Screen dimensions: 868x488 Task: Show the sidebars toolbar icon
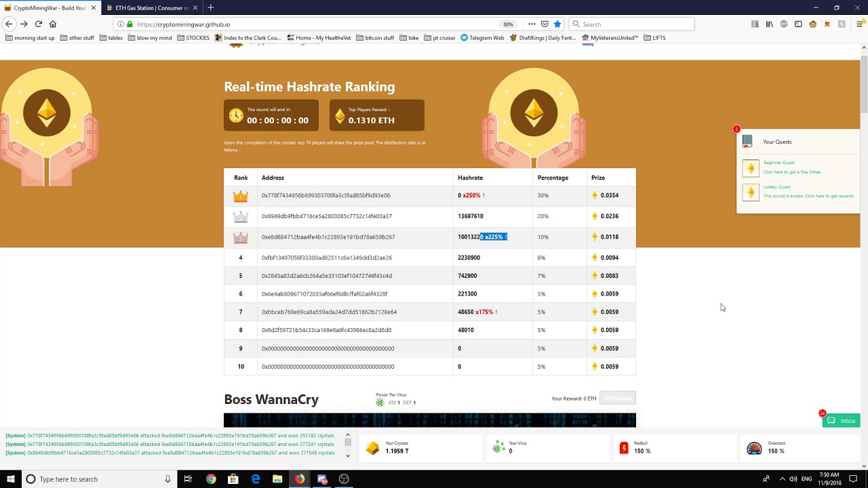[798, 24]
